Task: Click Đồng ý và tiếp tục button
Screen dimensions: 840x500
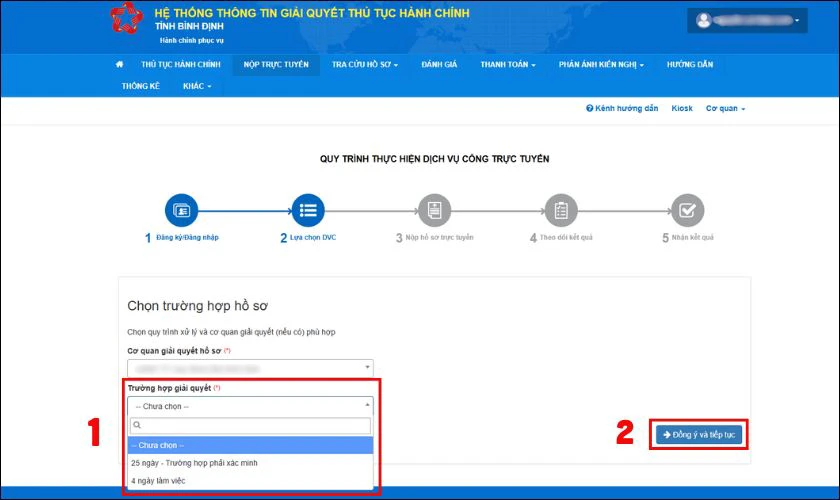Action: pyautogui.click(x=699, y=435)
